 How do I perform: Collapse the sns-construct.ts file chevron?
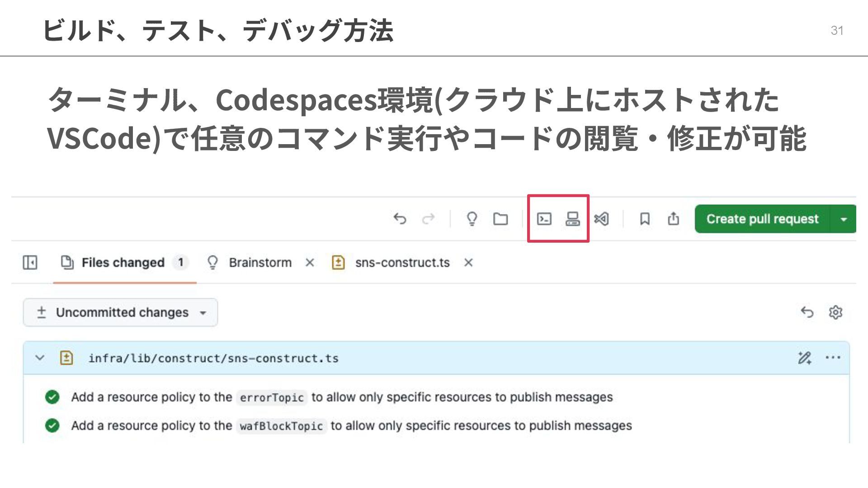coord(40,358)
